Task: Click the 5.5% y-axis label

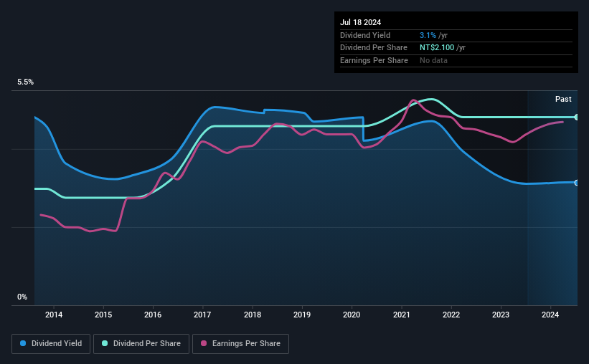Action: pyautogui.click(x=26, y=82)
